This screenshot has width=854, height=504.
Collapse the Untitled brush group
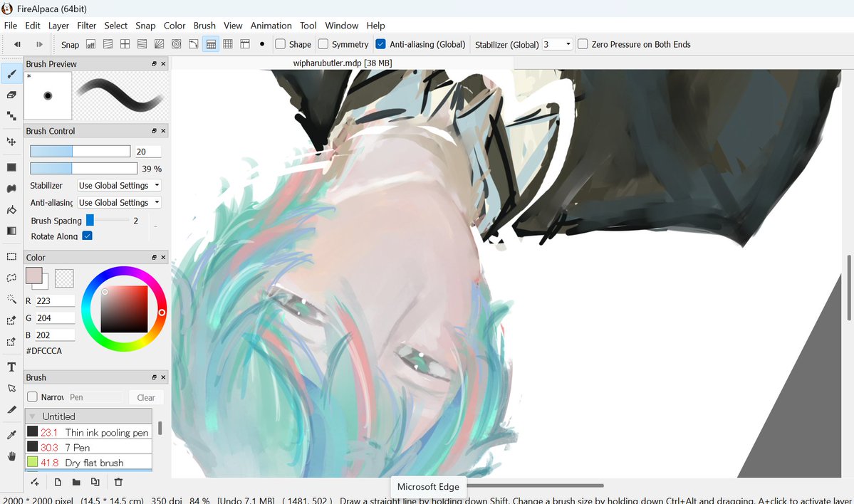[32, 416]
